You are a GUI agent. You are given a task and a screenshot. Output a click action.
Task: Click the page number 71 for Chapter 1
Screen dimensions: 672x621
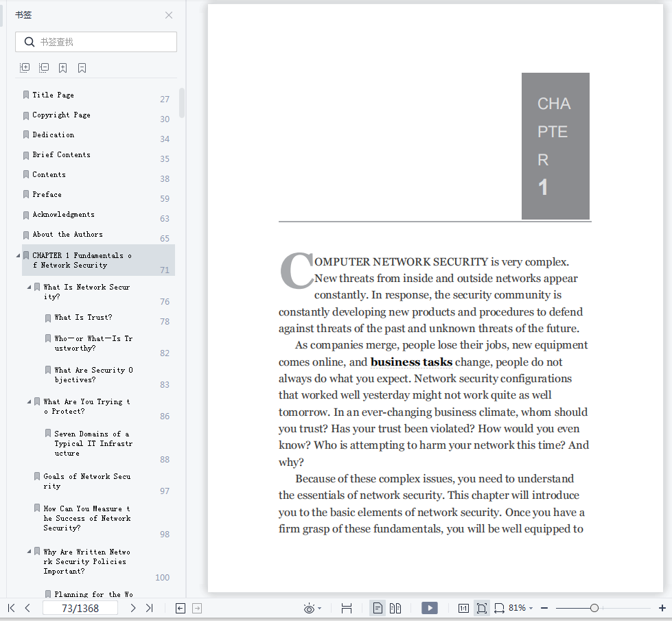click(165, 270)
